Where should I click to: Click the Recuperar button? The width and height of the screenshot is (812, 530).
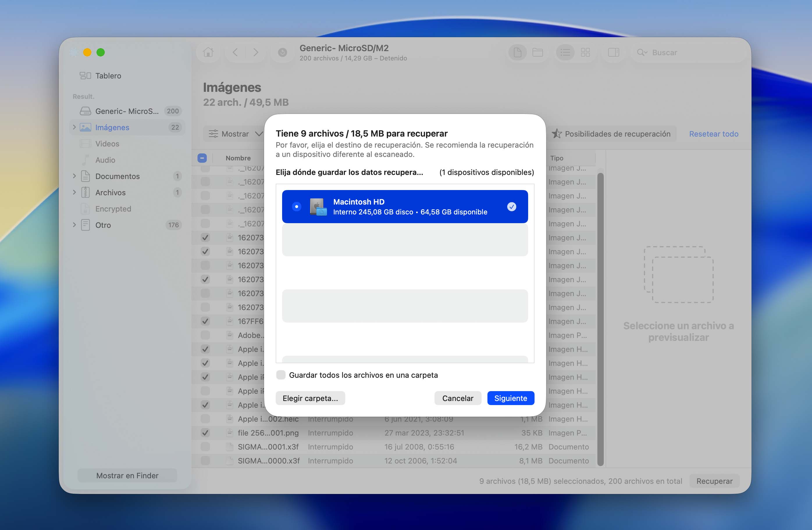pyautogui.click(x=714, y=481)
